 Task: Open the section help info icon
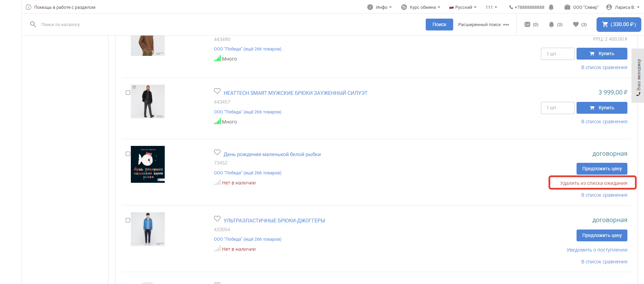[28, 7]
